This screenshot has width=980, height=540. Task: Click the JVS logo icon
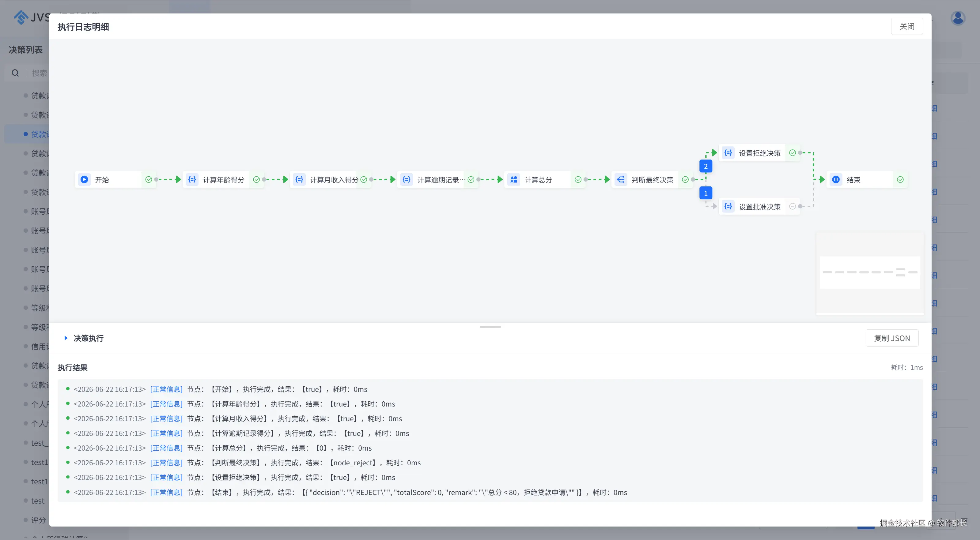pyautogui.click(x=21, y=17)
